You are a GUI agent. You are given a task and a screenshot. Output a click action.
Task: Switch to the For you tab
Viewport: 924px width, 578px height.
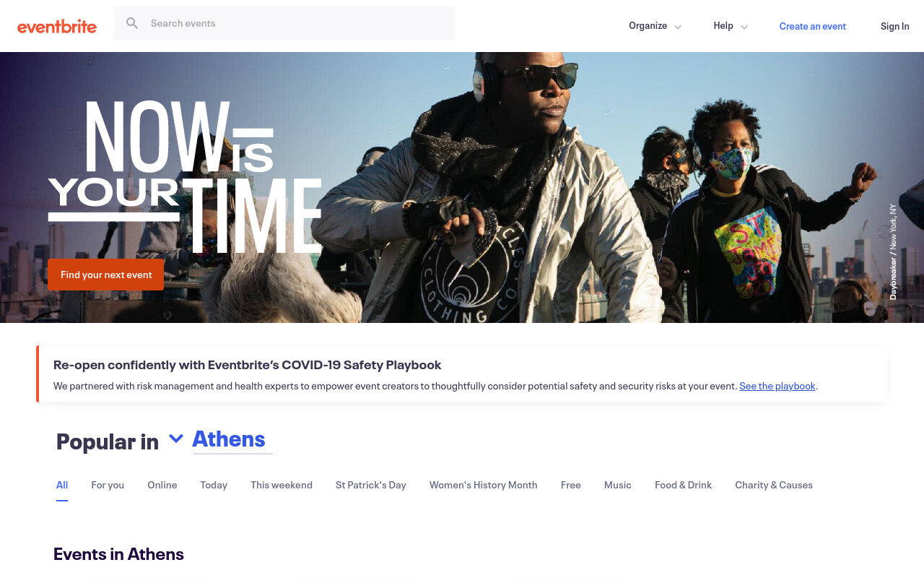coord(108,485)
